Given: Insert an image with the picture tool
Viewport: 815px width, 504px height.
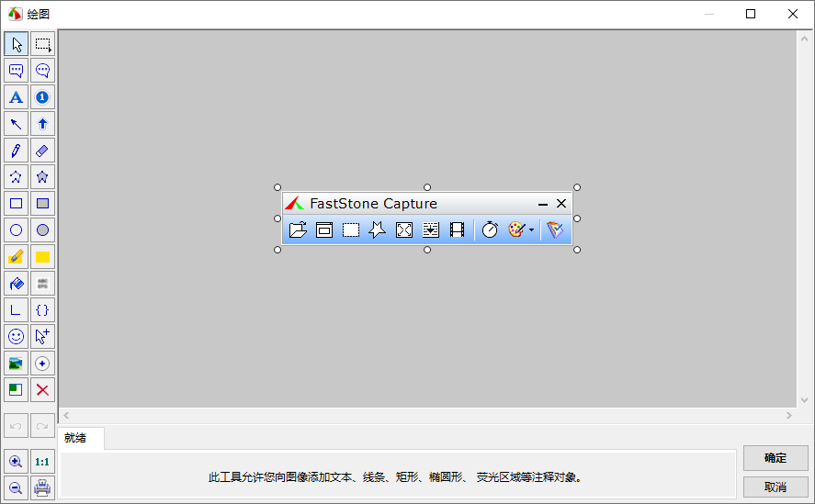Looking at the screenshot, I should point(17,364).
